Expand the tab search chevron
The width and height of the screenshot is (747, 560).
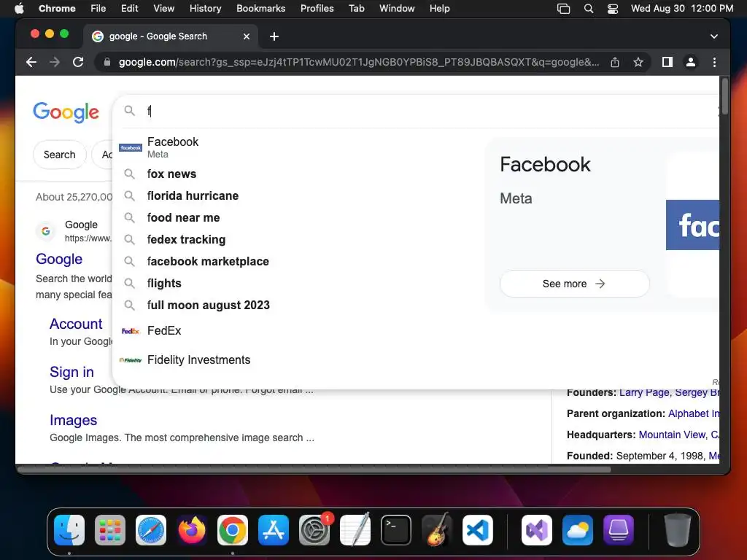click(713, 36)
